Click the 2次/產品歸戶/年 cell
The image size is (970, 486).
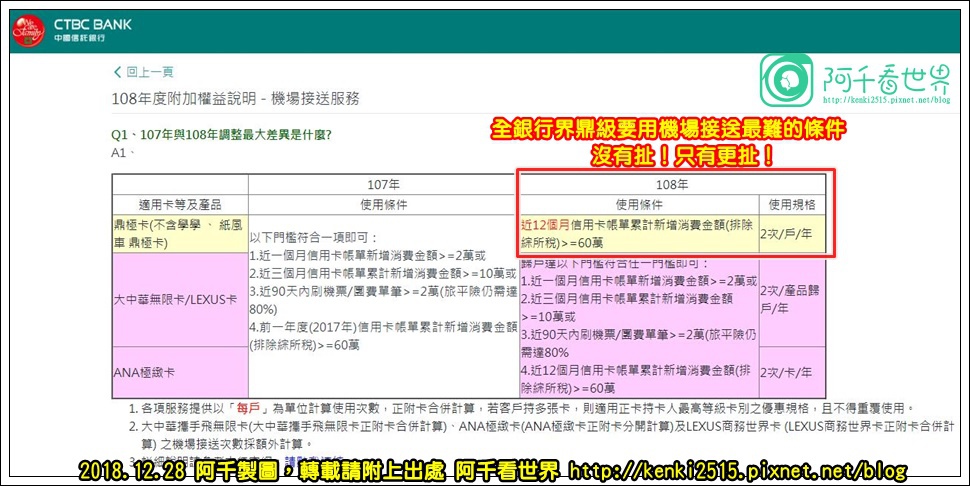coord(792,299)
